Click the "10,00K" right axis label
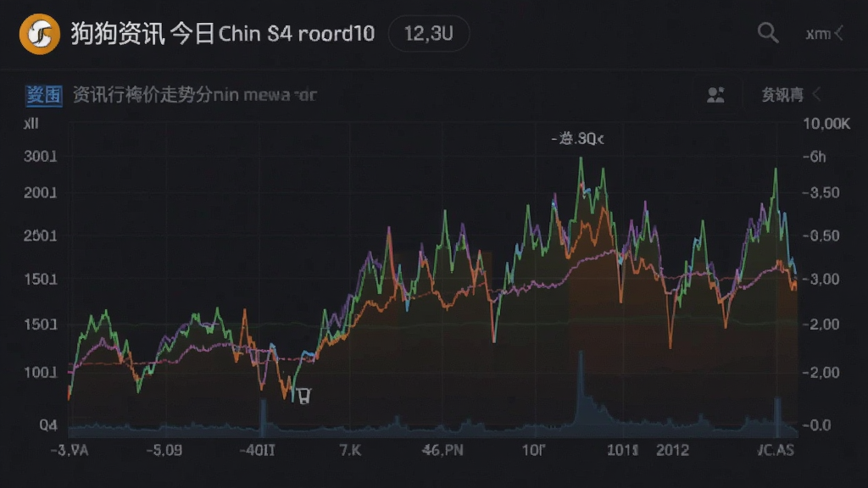868x488 pixels. pyautogui.click(x=826, y=124)
